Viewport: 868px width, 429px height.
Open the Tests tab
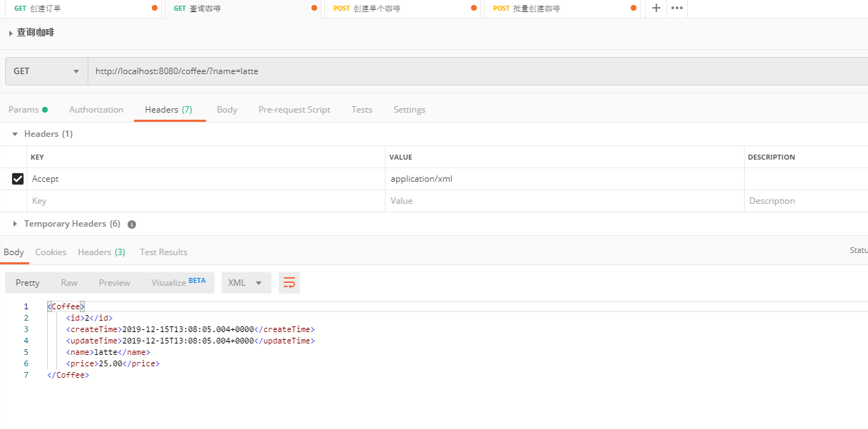pyautogui.click(x=362, y=110)
